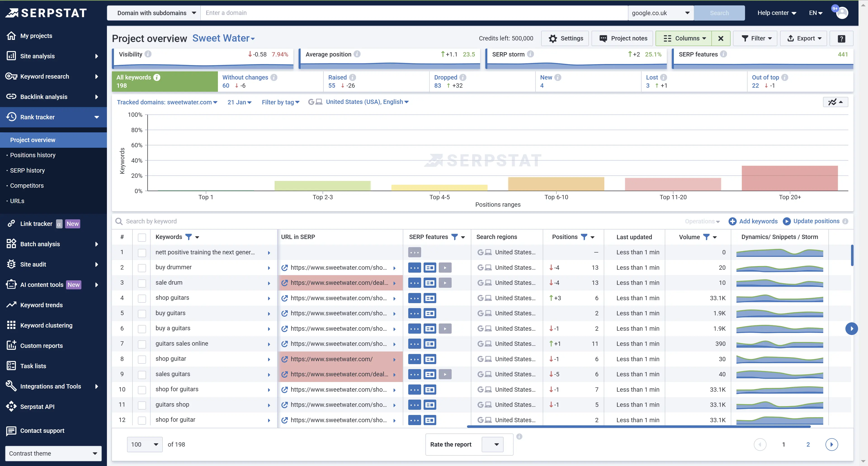868x466 pixels.
Task: Select the checkbox for shop for guitars
Action: coord(142,390)
